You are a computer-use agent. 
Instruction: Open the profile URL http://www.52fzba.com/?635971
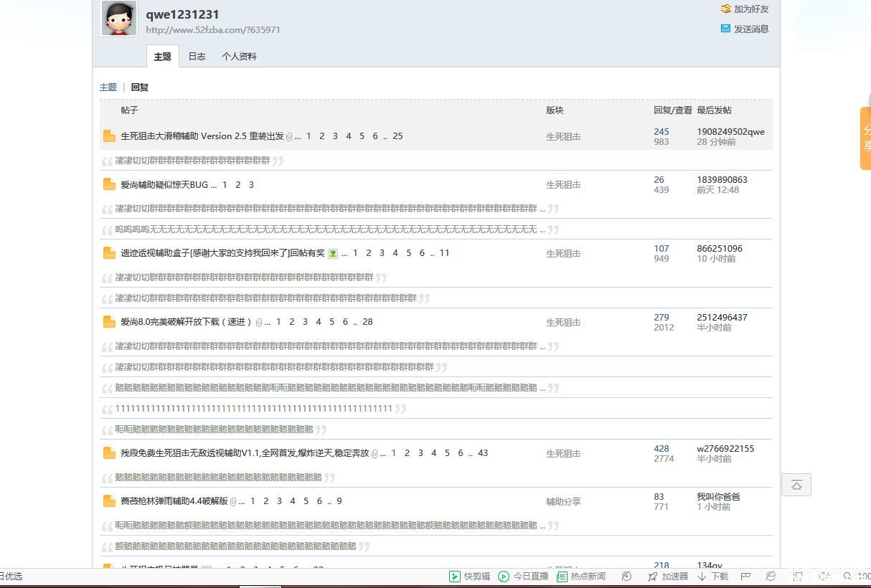click(213, 30)
